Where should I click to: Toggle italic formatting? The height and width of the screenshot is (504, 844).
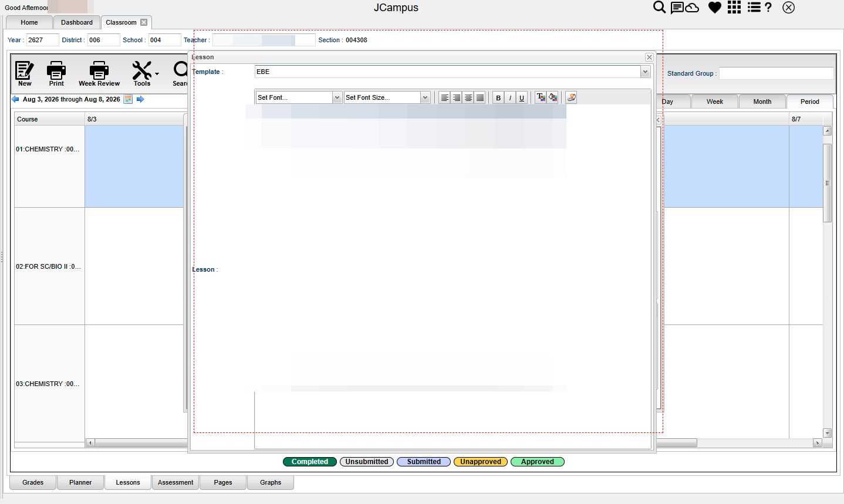[x=510, y=97]
